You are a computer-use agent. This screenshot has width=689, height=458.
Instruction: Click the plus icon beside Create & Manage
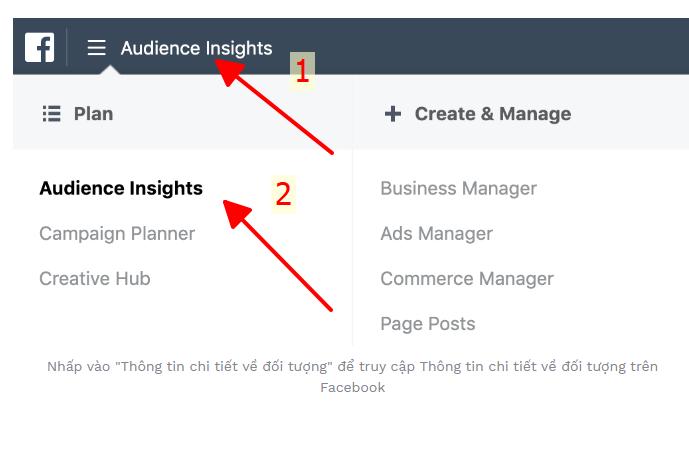coord(393,114)
